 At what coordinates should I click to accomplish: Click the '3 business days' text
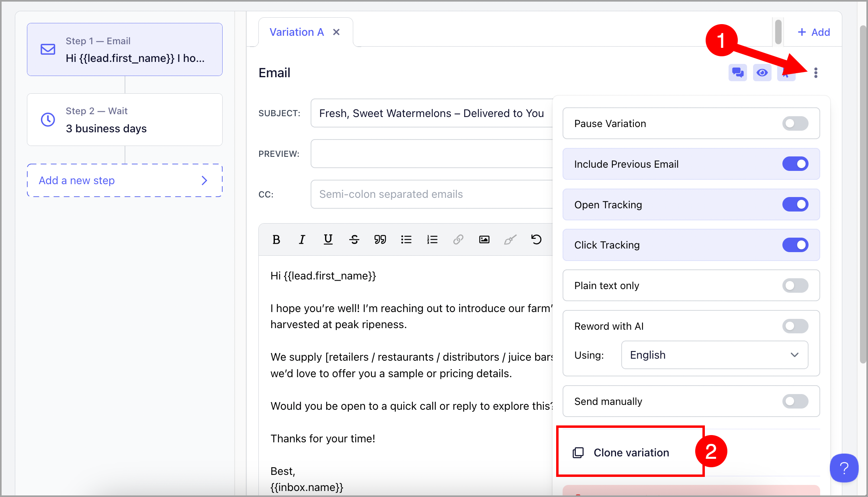106,129
